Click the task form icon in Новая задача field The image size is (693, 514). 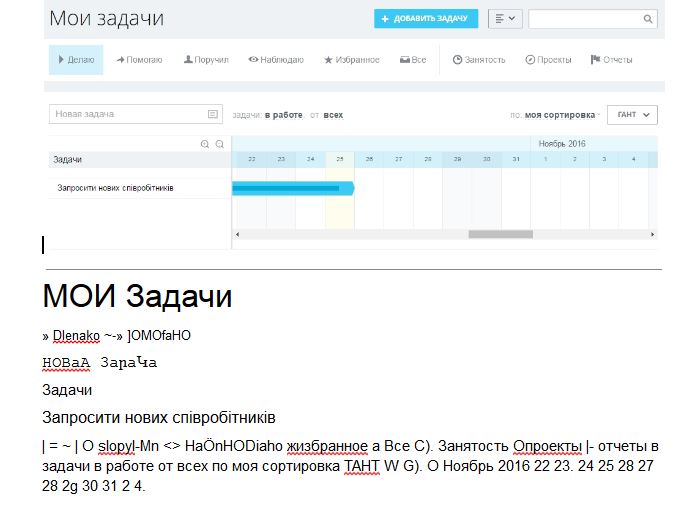pyautogui.click(x=213, y=114)
